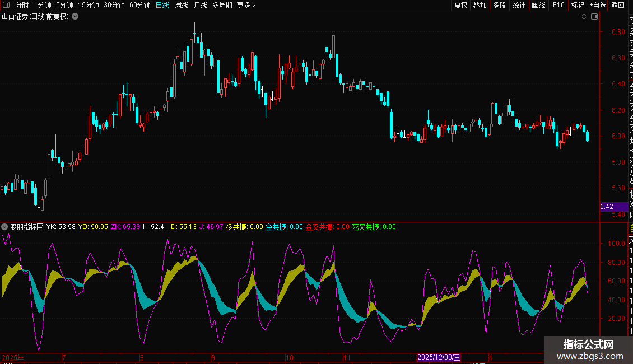Click the diamond icon above the chart

tap(584, 16)
